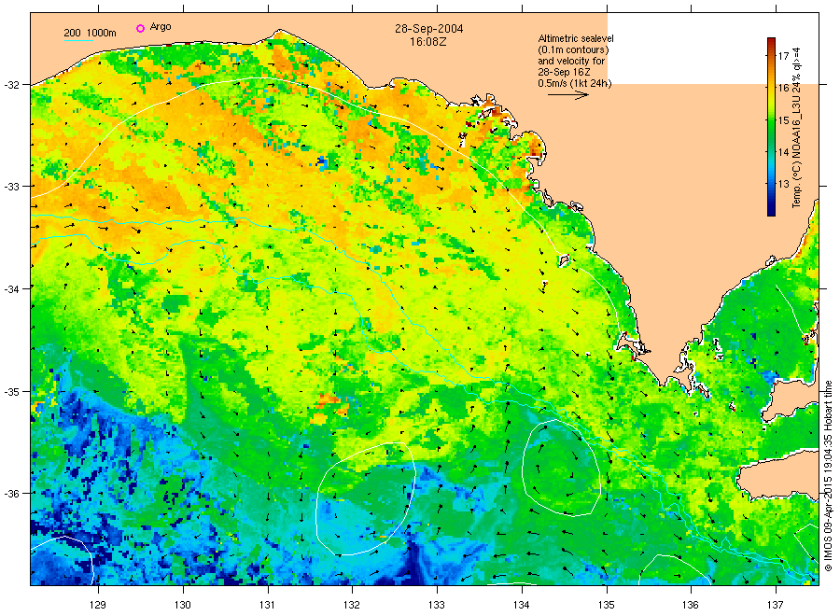Image resolution: width=840 pixels, height=616 pixels.
Task: Click the 0.5m/s velocity scale arrow
Action: click(x=568, y=95)
